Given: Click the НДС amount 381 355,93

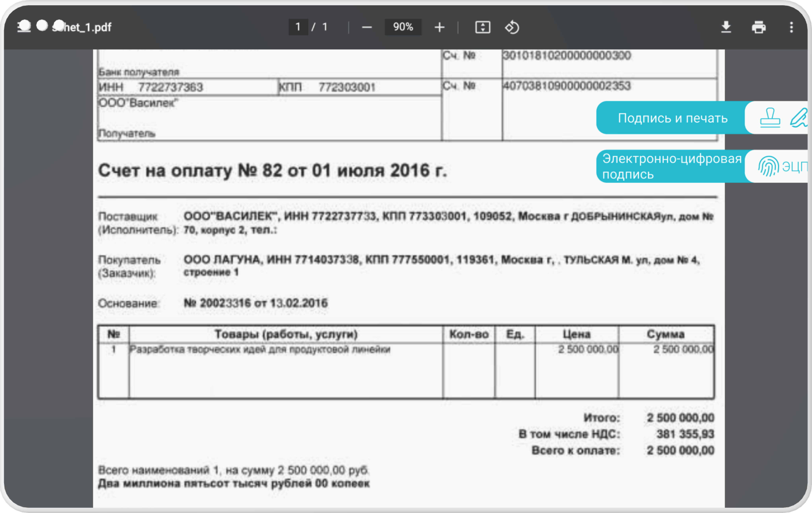Looking at the screenshot, I should pyautogui.click(x=685, y=434).
